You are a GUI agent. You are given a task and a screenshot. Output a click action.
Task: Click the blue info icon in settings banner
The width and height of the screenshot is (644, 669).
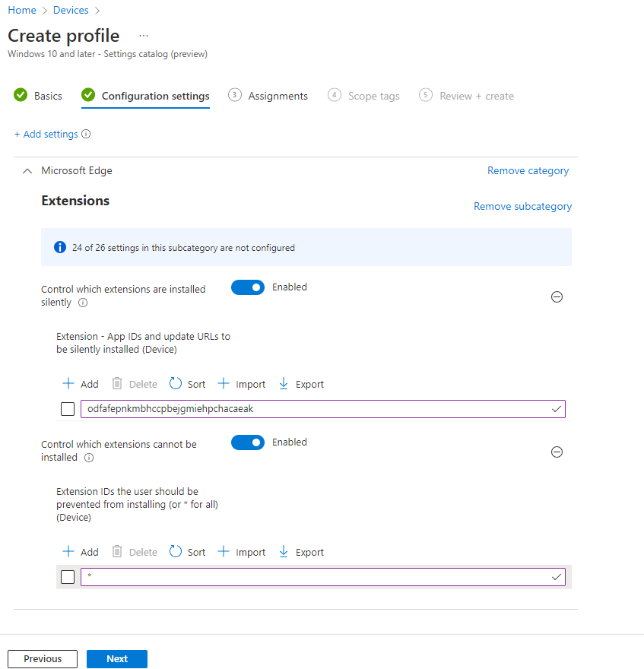point(60,248)
